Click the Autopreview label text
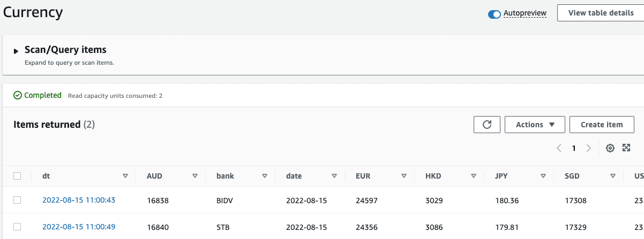 (525, 13)
